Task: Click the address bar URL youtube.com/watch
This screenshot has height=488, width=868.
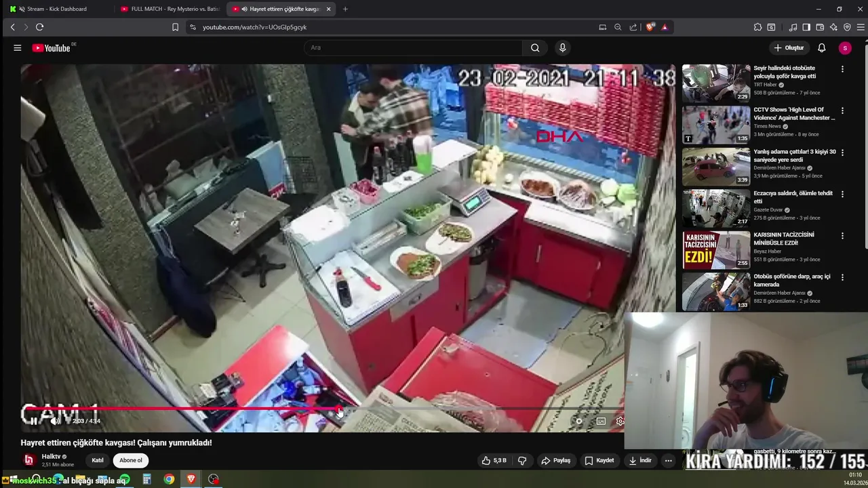Action: (x=254, y=27)
